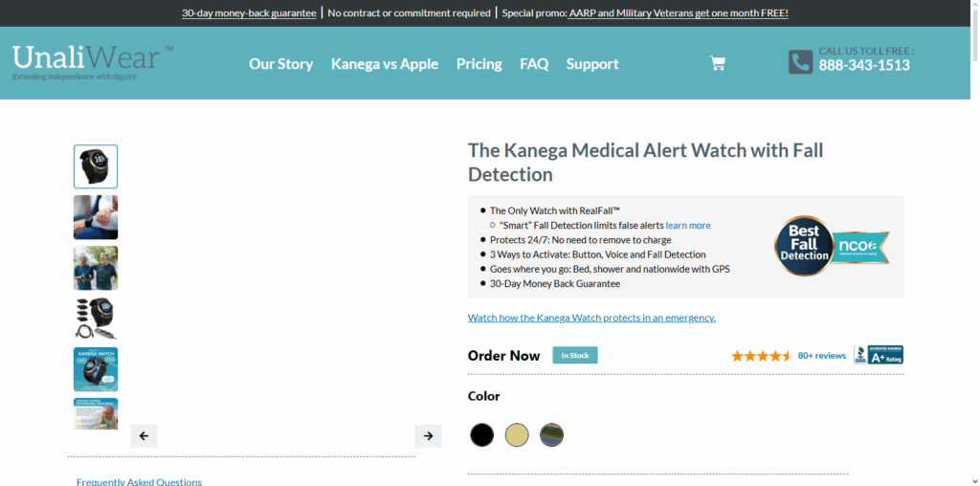Image resolution: width=980 pixels, height=486 pixels.
Task: Click the '3 Ways to Activate' bullet
Action: point(597,254)
